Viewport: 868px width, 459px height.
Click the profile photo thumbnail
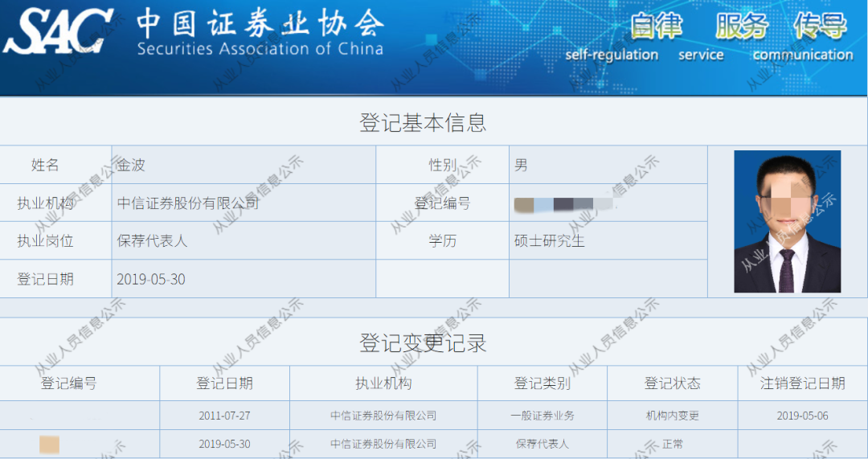[787, 222]
